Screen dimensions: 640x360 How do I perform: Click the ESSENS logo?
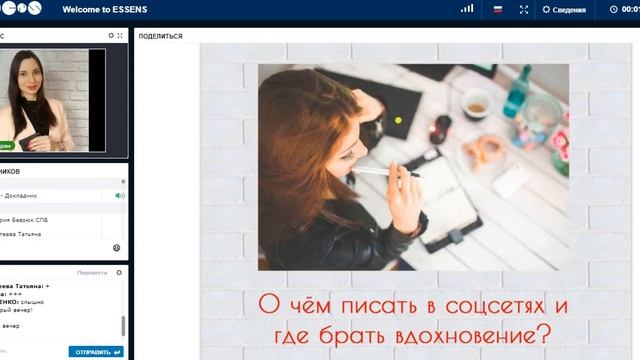21,8
